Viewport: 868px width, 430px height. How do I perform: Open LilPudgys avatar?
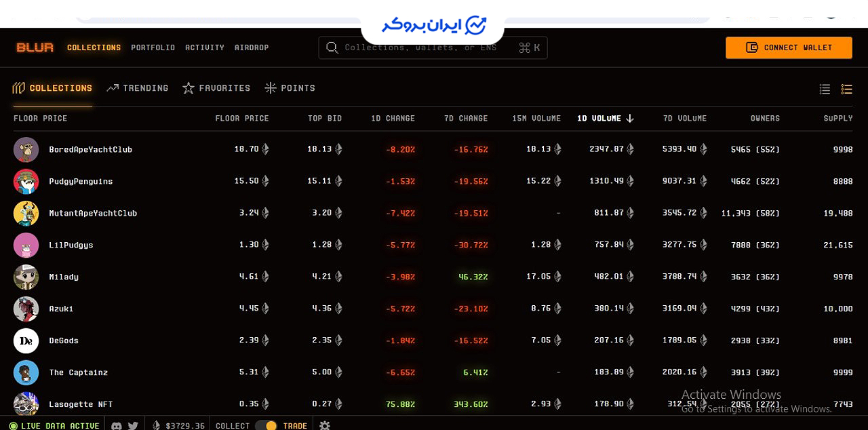point(26,245)
